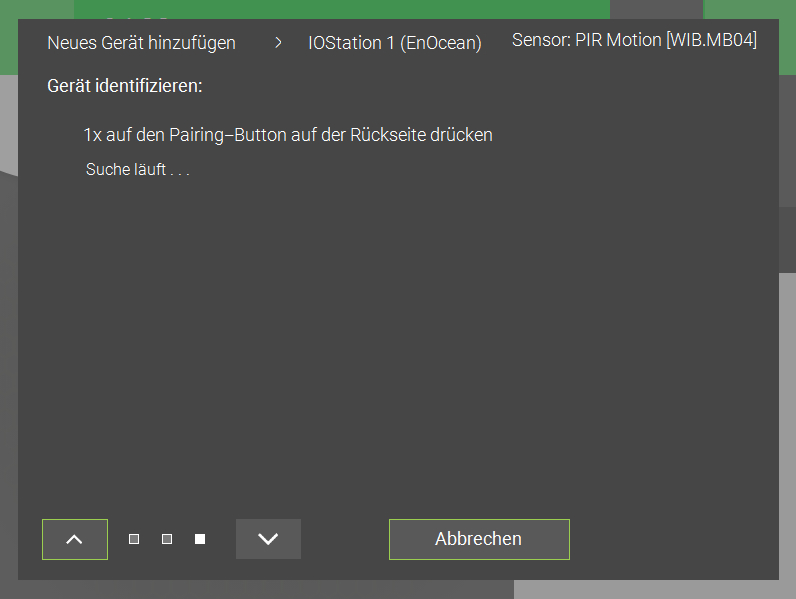The width and height of the screenshot is (796, 599).
Task: Click the dark gray block in green header
Action: (656, 9)
